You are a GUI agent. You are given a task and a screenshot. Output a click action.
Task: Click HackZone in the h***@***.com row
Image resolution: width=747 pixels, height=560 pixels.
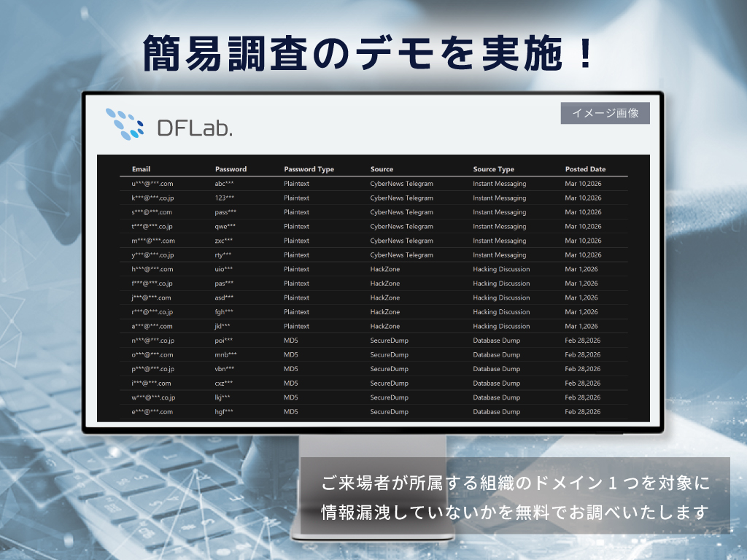coord(385,269)
